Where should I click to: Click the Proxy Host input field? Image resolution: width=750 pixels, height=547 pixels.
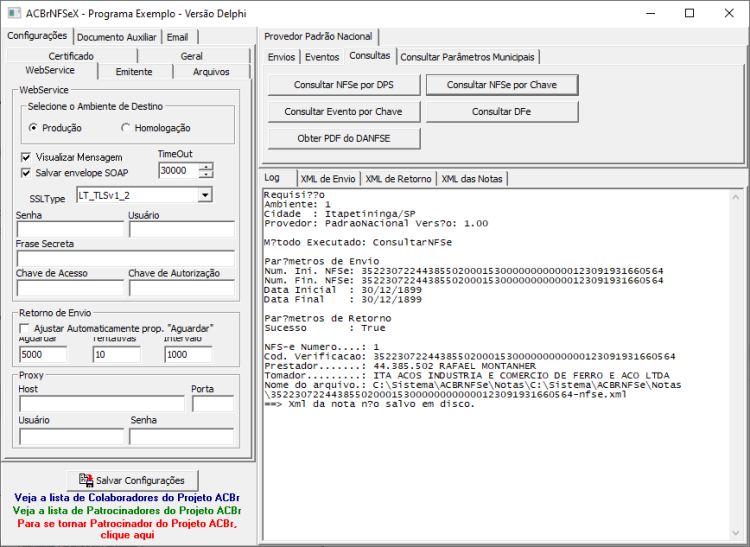click(102, 404)
